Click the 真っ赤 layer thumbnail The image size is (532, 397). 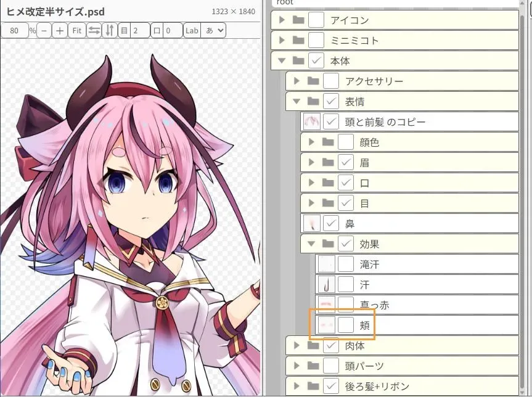pyautogui.click(x=326, y=303)
